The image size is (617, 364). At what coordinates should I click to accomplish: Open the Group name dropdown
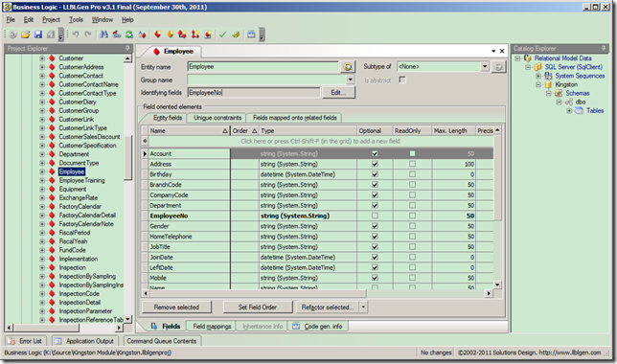point(351,80)
